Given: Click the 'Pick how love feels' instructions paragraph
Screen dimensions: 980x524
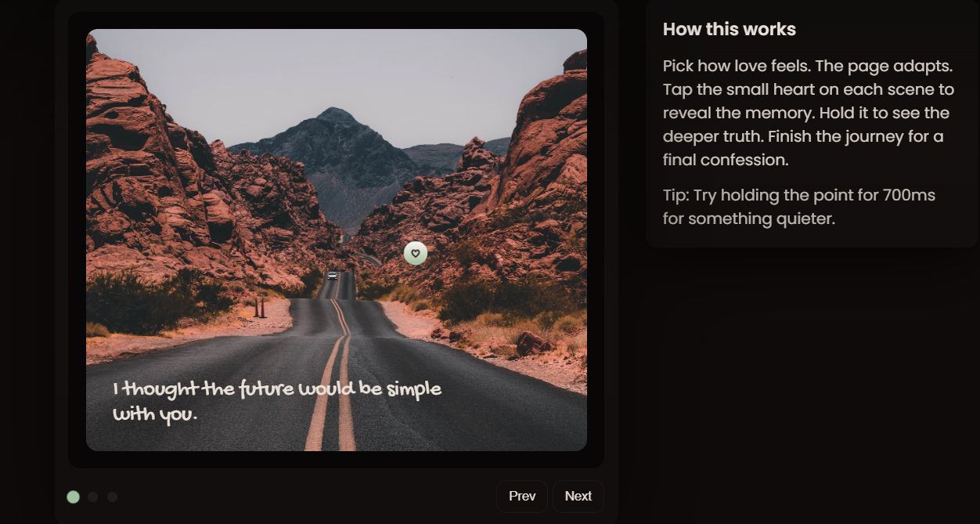Looking at the screenshot, I should point(809,113).
